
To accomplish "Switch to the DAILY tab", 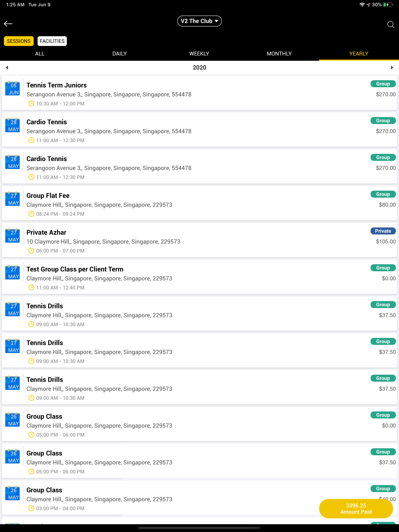I will (x=120, y=54).
